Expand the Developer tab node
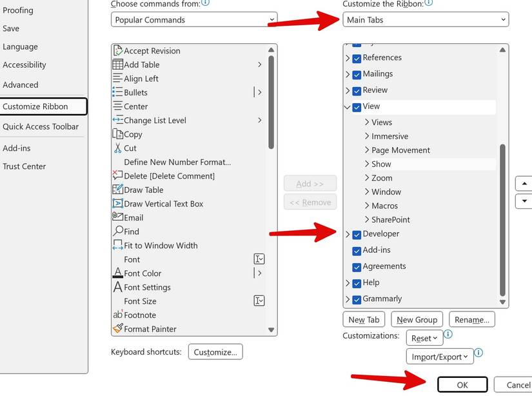The height and width of the screenshot is (396, 532). click(x=348, y=234)
